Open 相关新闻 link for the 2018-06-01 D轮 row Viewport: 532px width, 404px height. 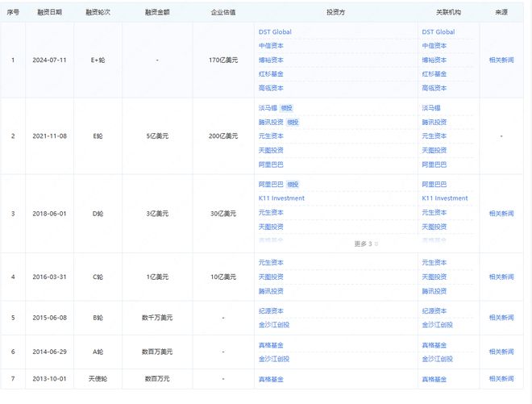[501, 214]
